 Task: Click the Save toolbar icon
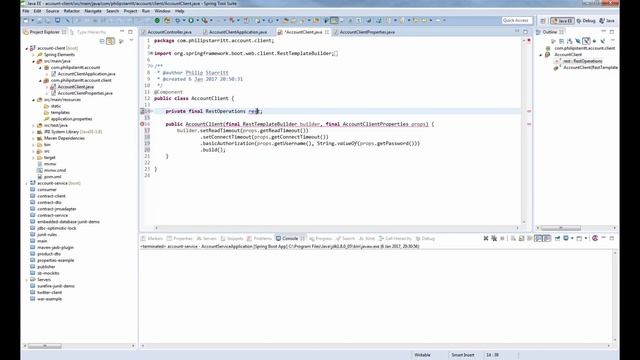click(40, 20)
